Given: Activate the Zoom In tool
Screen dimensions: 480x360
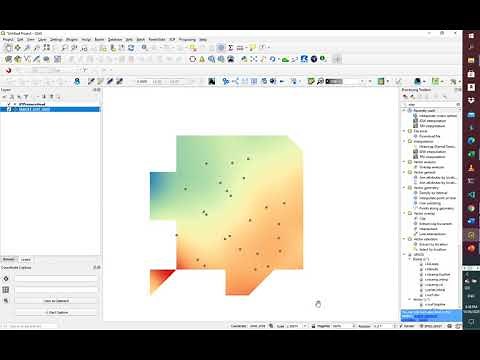Looking at the screenshot, I should [x=27, y=48].
